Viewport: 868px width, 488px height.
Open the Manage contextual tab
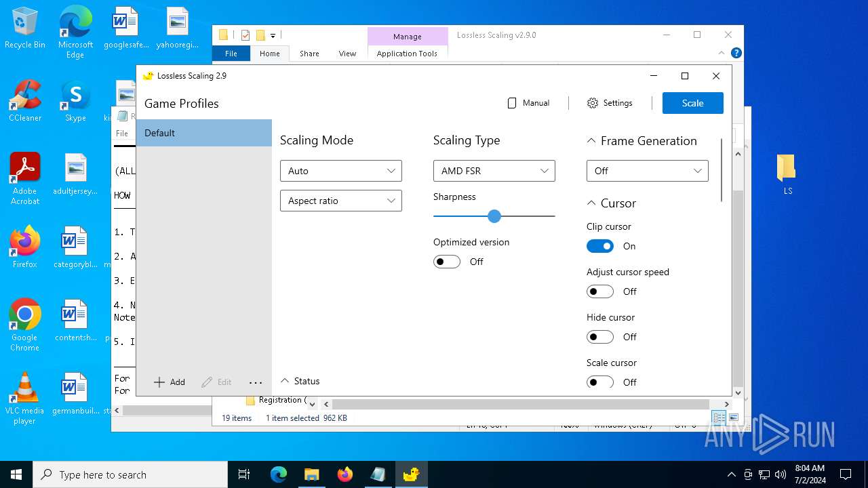(x=408, y=37)
